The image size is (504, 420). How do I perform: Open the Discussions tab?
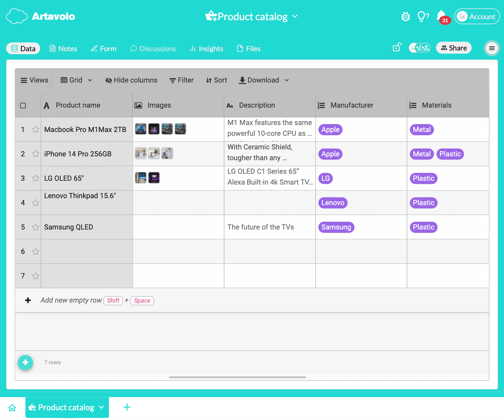pyautogui.click(x=153, y=48)
